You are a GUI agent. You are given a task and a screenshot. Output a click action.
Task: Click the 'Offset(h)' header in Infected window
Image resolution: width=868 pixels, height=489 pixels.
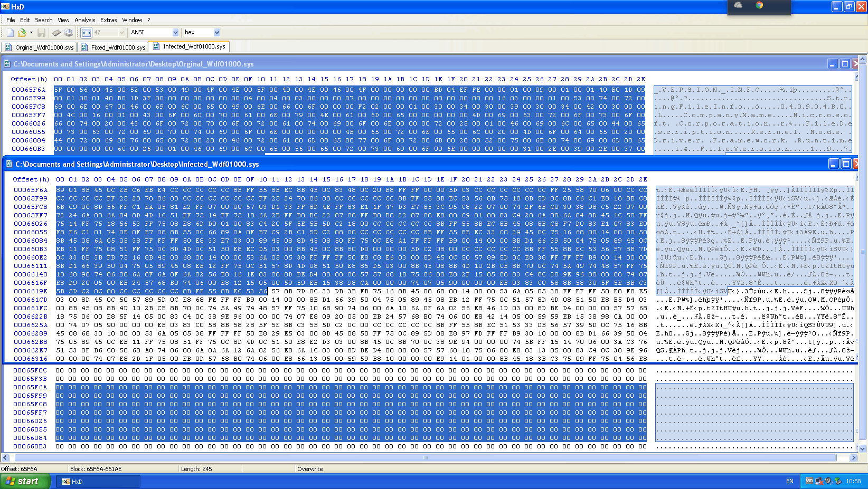click(x=31, y=179)
